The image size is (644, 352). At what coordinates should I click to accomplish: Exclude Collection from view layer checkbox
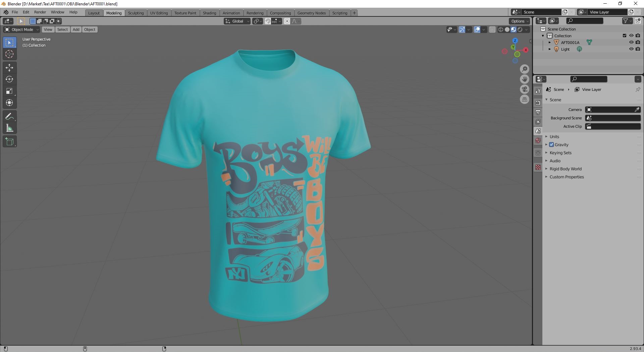tap(625, 36)
